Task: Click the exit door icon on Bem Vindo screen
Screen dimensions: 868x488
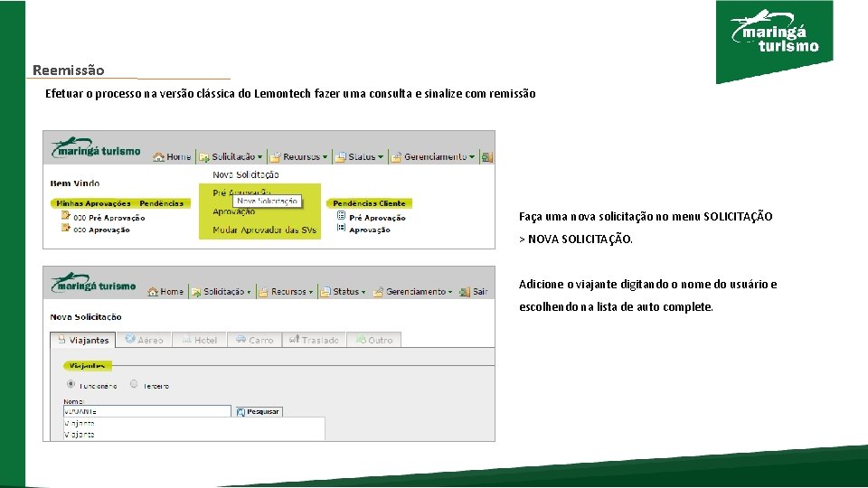Action: pos(486,157)
